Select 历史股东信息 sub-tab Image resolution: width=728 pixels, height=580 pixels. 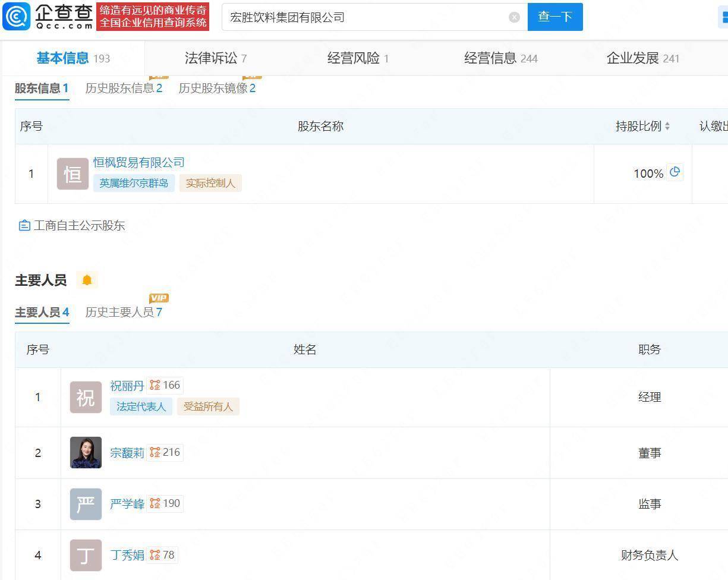tap(124, 89)
